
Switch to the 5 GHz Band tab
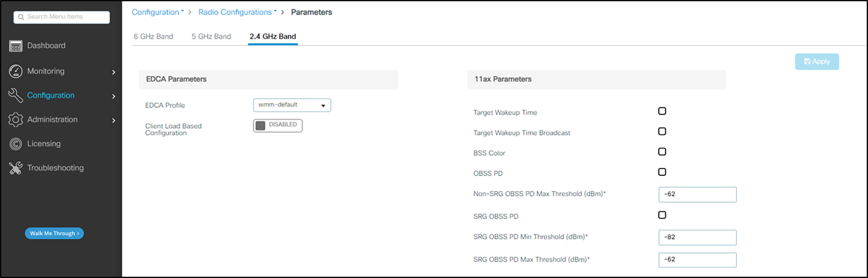tap(211, 36)
